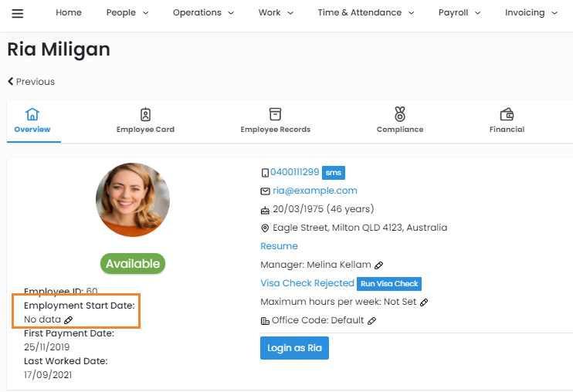Open the Resume link

point(279,246)
